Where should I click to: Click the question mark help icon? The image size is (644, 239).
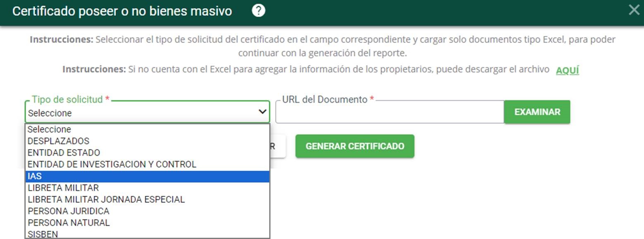tap(259, 11)
